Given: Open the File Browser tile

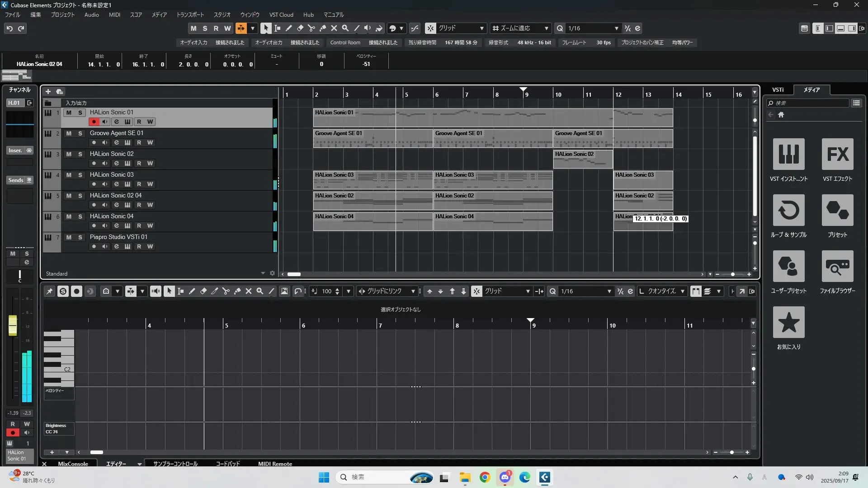Looking at the screenshot, I should click(837, 267).
